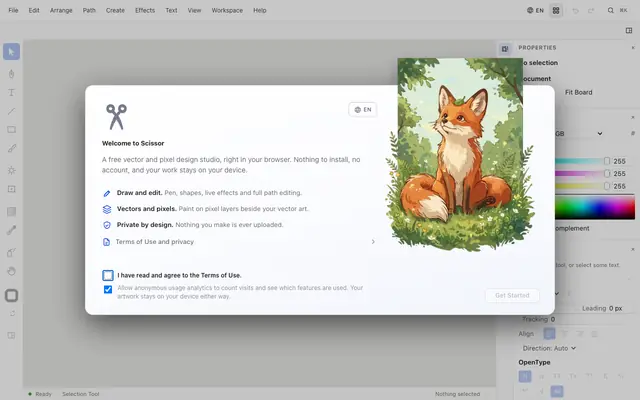
Task: Open the Terms of Use and privacy link
Action: tap(155, 242)
